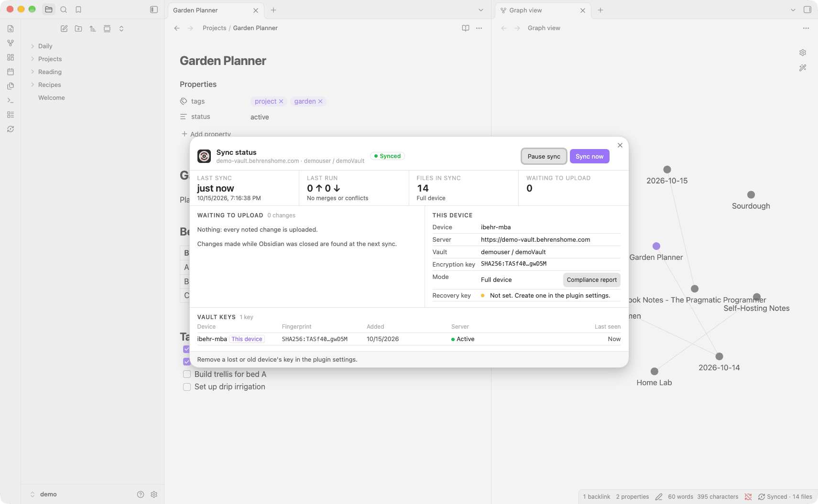Start graph timelapse animation wand icon
This screenshot has height=504, width=818.
(803, 68)
